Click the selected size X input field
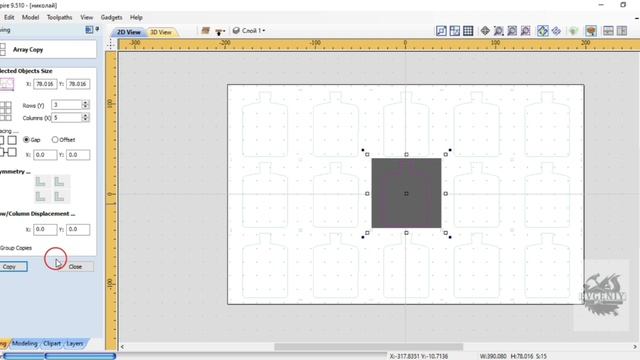Screen dimensions: 640x360 click(45, 84)
